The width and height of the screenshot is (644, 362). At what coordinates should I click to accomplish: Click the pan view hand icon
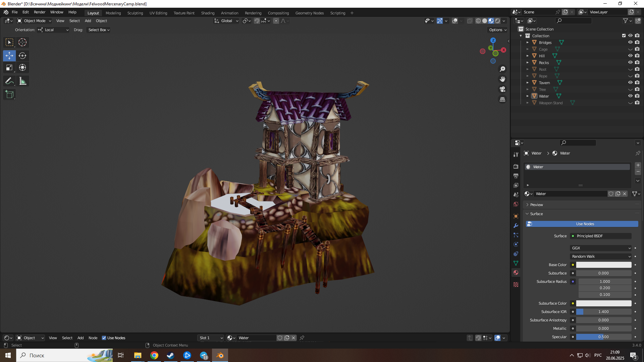[502, 79]
